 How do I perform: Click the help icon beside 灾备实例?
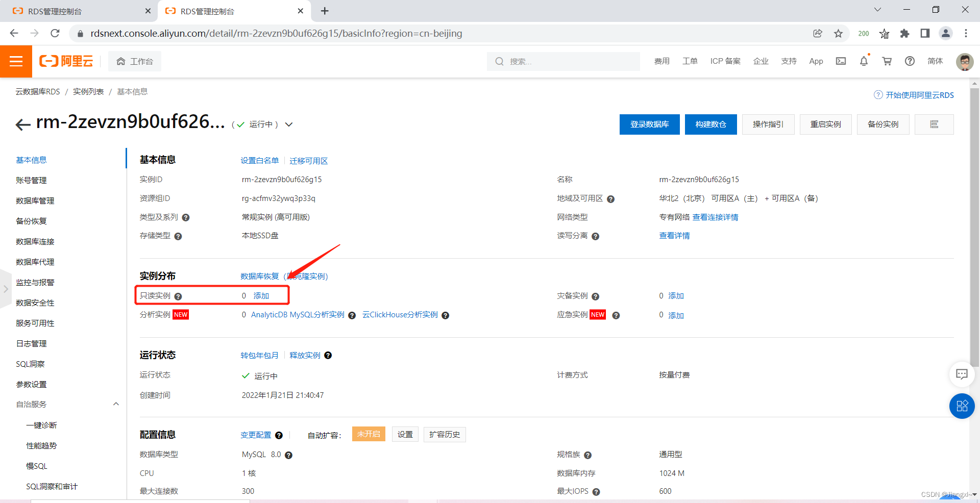[x=595, y=296]
